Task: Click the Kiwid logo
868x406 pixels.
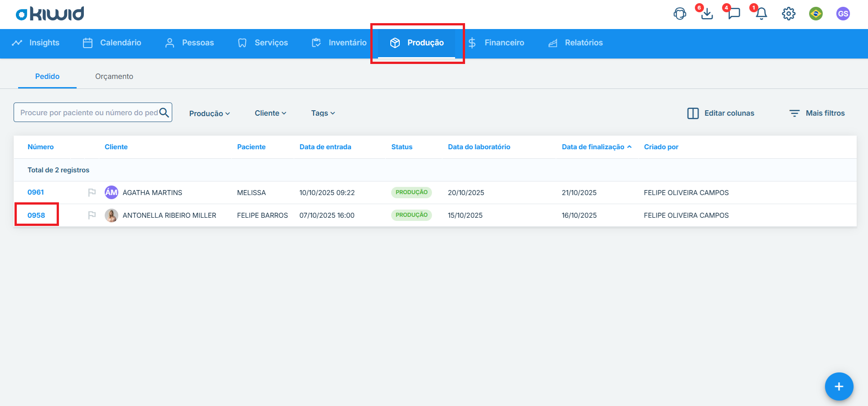Action: pyautogui.click(x=50, y=14)
